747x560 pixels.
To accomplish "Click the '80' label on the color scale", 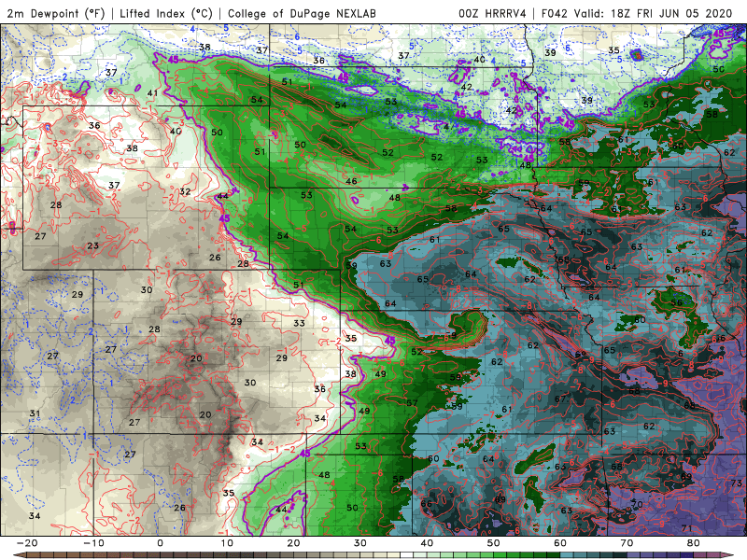I will [694, 543].
